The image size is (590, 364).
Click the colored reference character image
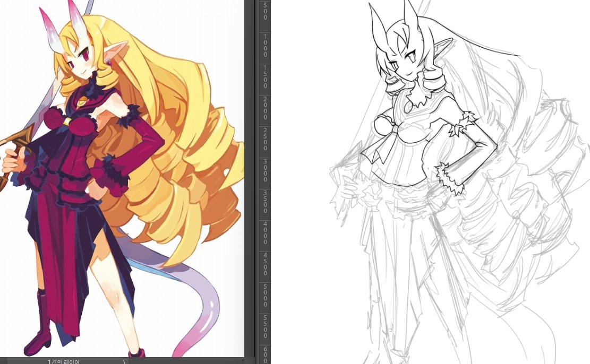pyautogui.click(x=122, y=178)
